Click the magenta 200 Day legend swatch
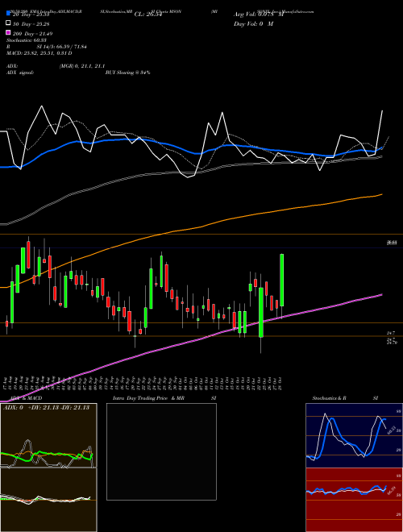 (8, 33)
